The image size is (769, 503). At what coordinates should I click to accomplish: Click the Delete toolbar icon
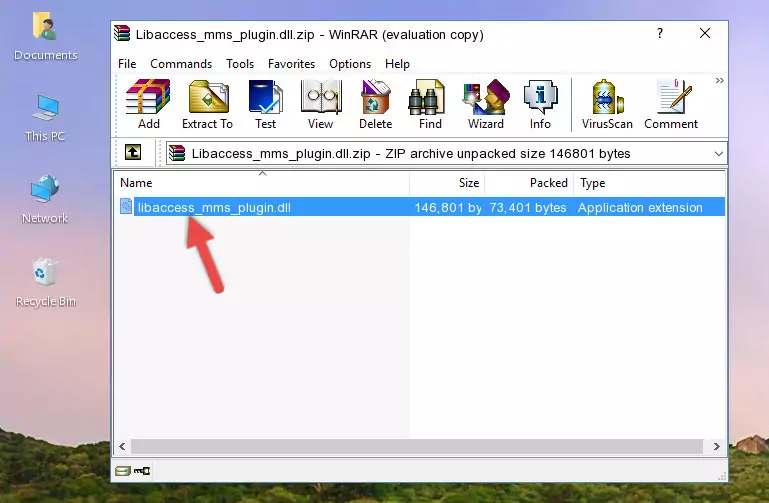tap(376, 104)
